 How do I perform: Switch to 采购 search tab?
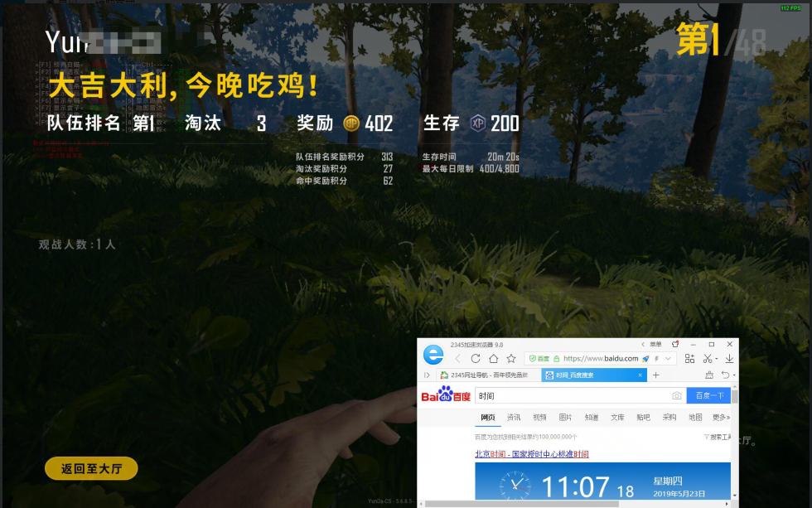pyautogui.click(x=669, y=418)
